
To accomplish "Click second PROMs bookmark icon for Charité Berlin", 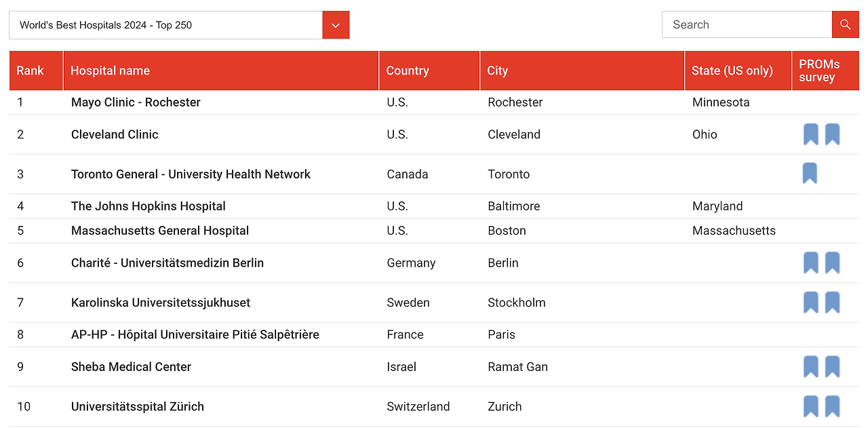I will (x=833, y=262).
